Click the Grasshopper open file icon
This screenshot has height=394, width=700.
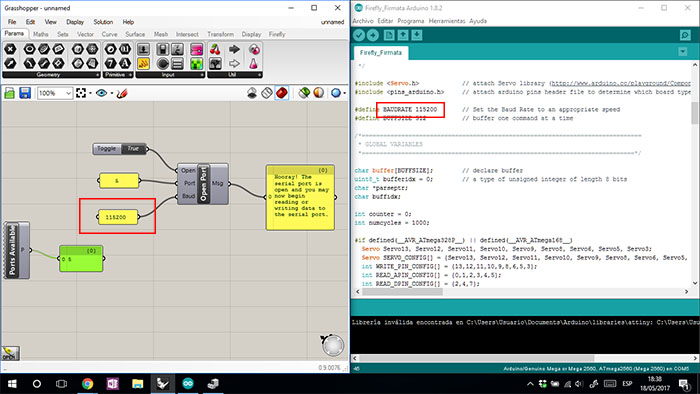9,93
